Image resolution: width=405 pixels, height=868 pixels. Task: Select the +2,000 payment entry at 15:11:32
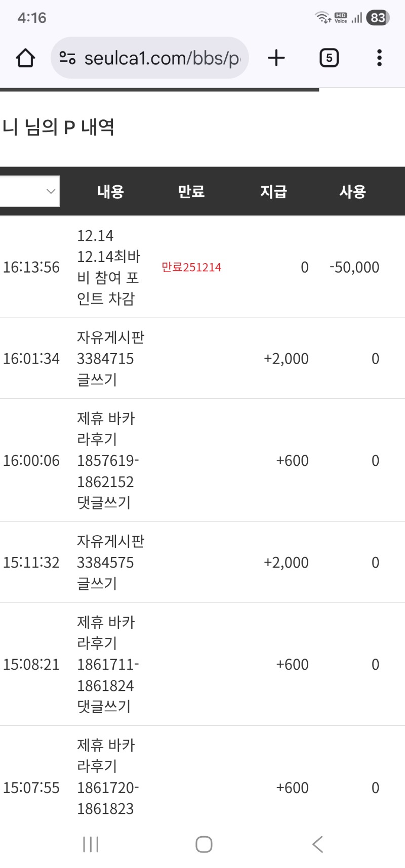pyautogui.click(x=286, y=562)
